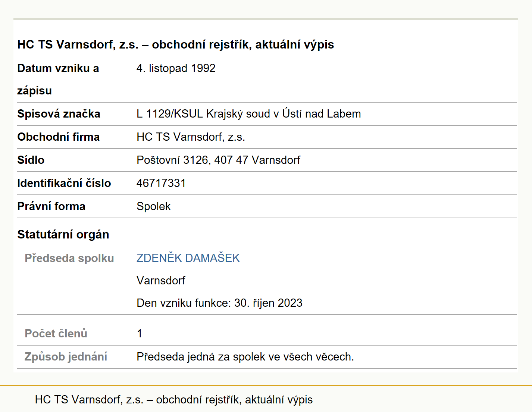Click the Právní forma label
Viewport: 532px width, 412px height.
[x=51, y=206]
